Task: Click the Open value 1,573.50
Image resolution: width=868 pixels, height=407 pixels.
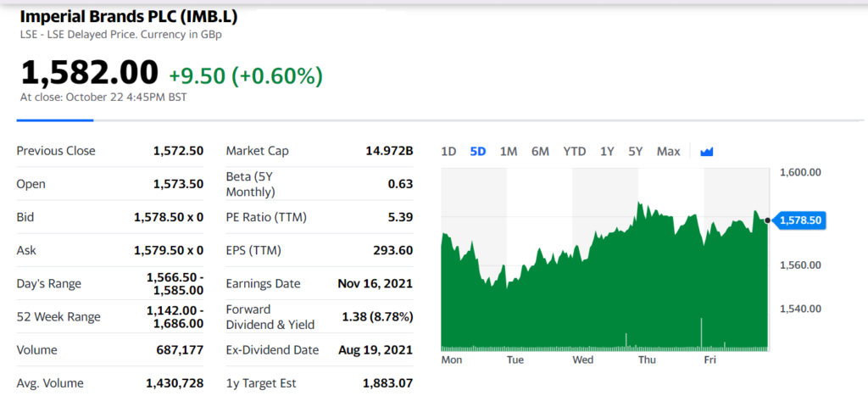Action: click(x=178, y=184)
